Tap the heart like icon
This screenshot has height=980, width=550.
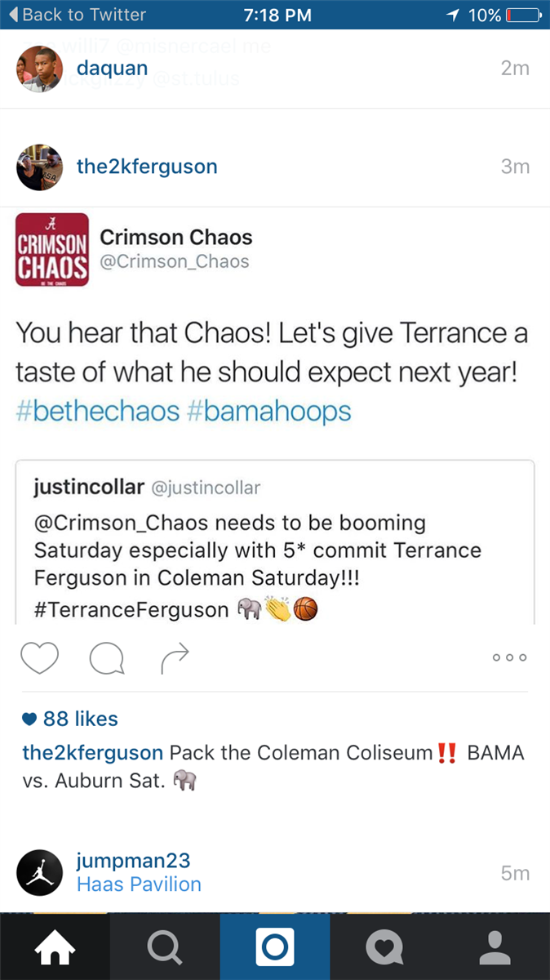coord(39,657)
